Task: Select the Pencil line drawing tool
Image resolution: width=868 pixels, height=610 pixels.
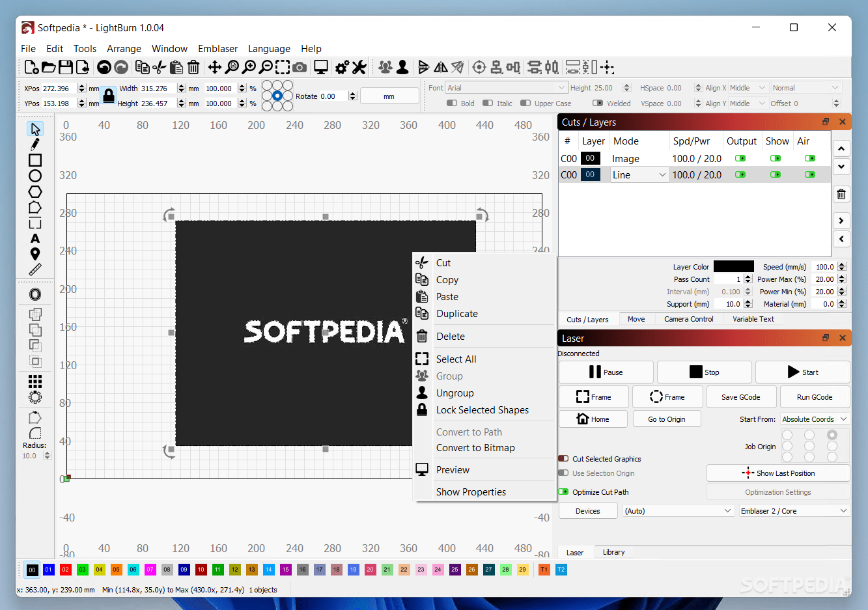Action: pos(35,144)
